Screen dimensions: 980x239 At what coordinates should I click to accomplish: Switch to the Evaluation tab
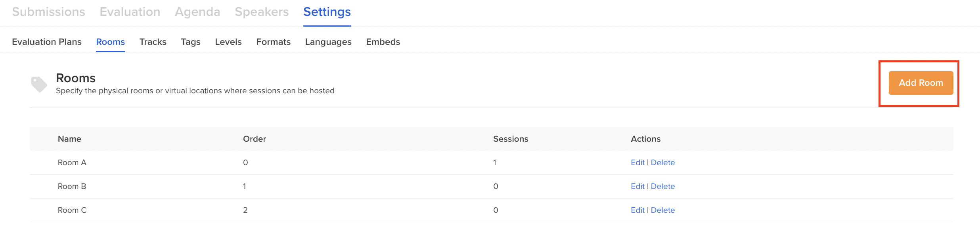(x=130, y=12)
